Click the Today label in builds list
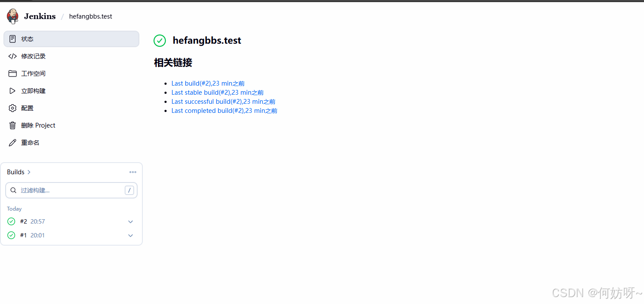Image resolution: width=644 pixels, height=304 pixels. tap(14, 209)
